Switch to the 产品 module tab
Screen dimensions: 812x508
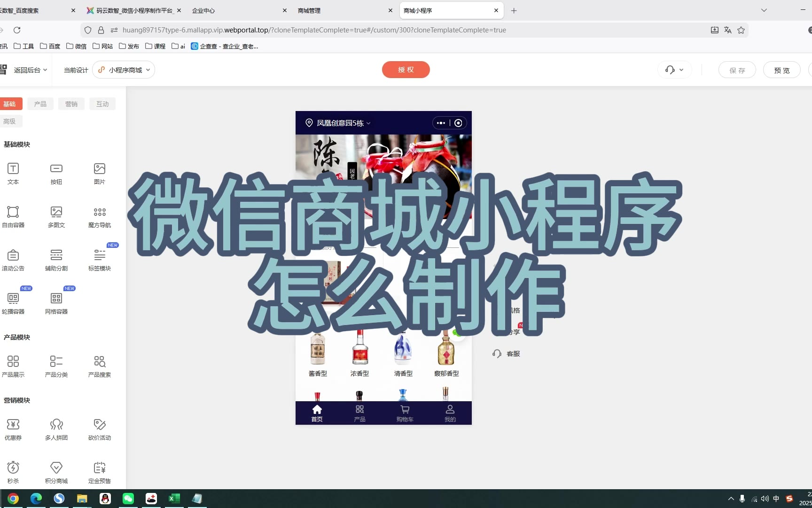click(40, 104)
